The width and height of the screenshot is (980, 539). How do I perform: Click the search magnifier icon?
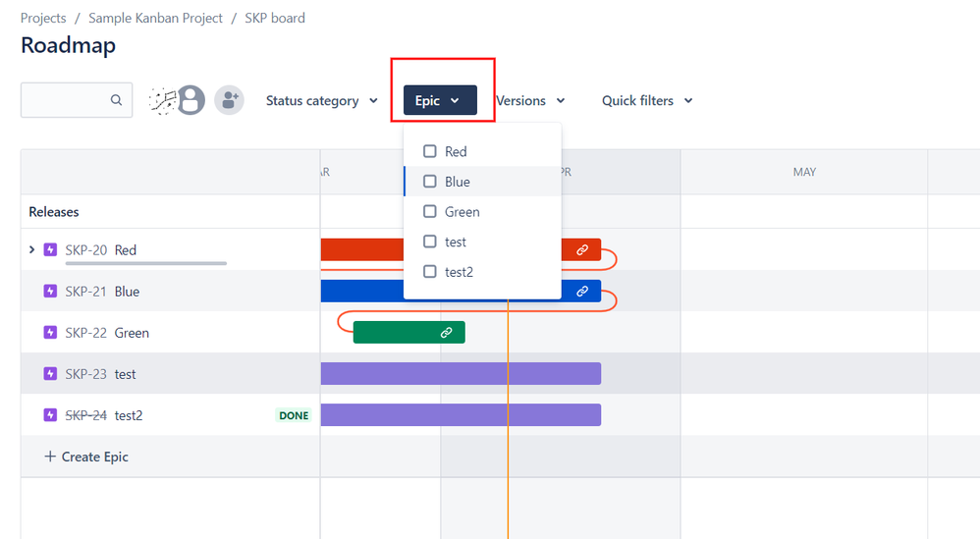tap(116, 100)
